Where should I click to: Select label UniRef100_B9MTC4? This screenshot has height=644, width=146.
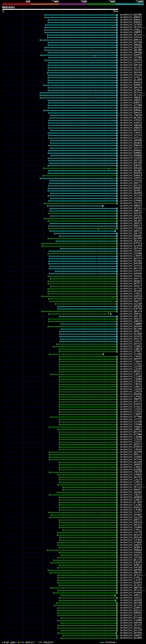tap(131, 40)
